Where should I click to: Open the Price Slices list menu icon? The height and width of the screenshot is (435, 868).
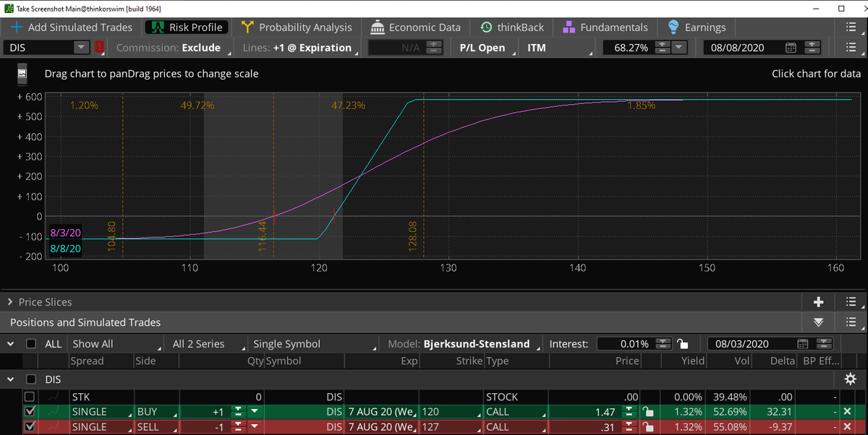(851, 302)
